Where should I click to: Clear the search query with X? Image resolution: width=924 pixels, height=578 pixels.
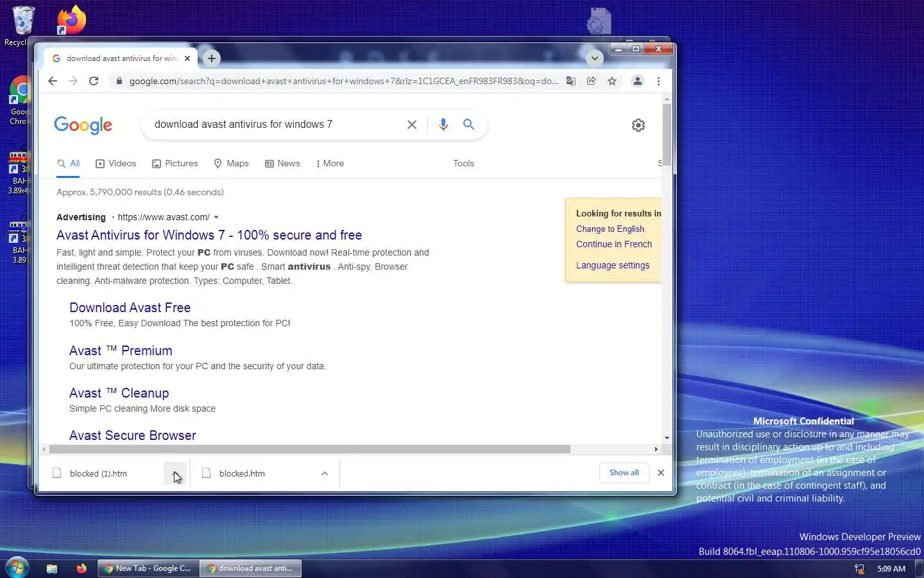(x=412, y=125)
